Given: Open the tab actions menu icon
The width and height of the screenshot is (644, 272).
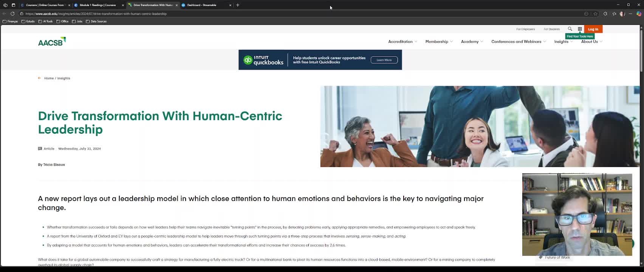Looking at the screenshot, I should 13,5.
